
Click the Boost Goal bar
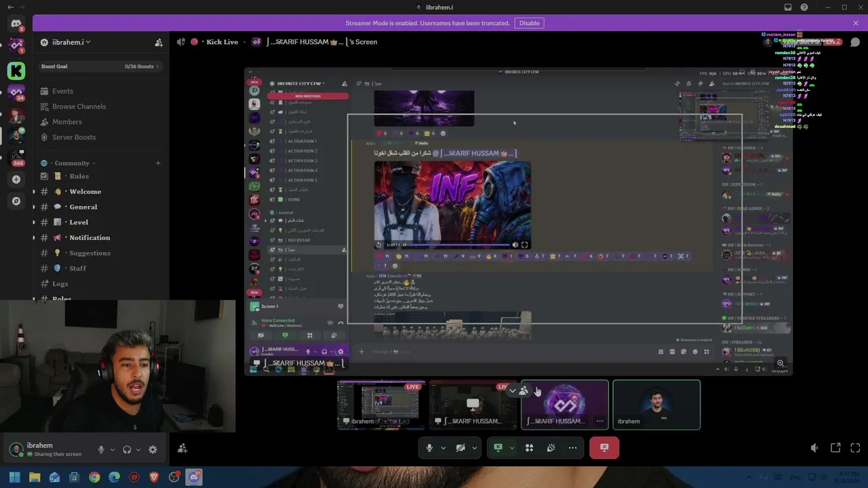pyautogui.click(x=101, y=66)
